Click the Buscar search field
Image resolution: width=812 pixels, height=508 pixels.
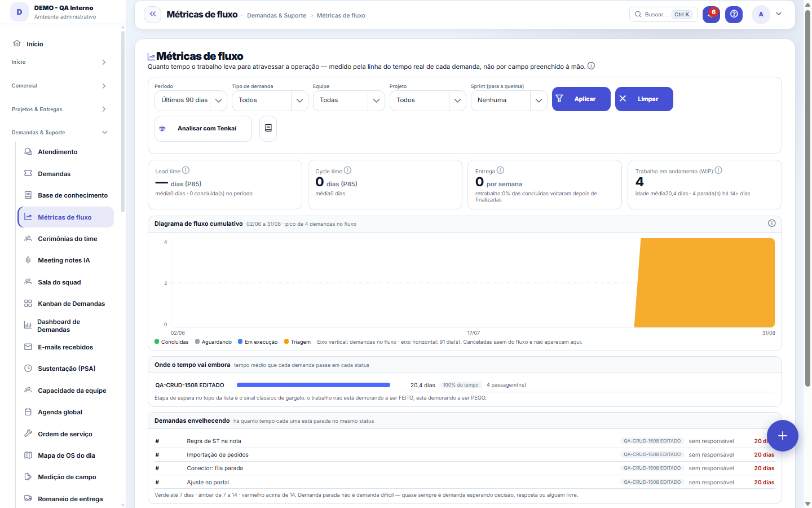tap(663, 15)
